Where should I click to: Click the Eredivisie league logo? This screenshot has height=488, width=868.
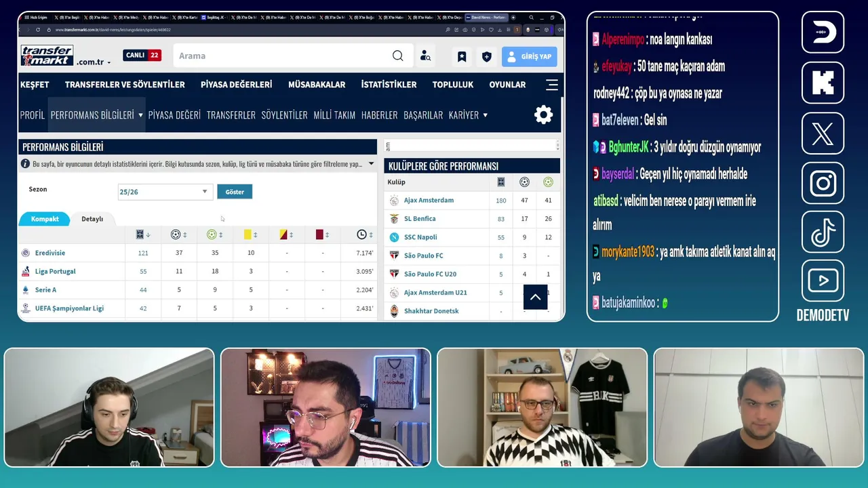click(26, 253)
